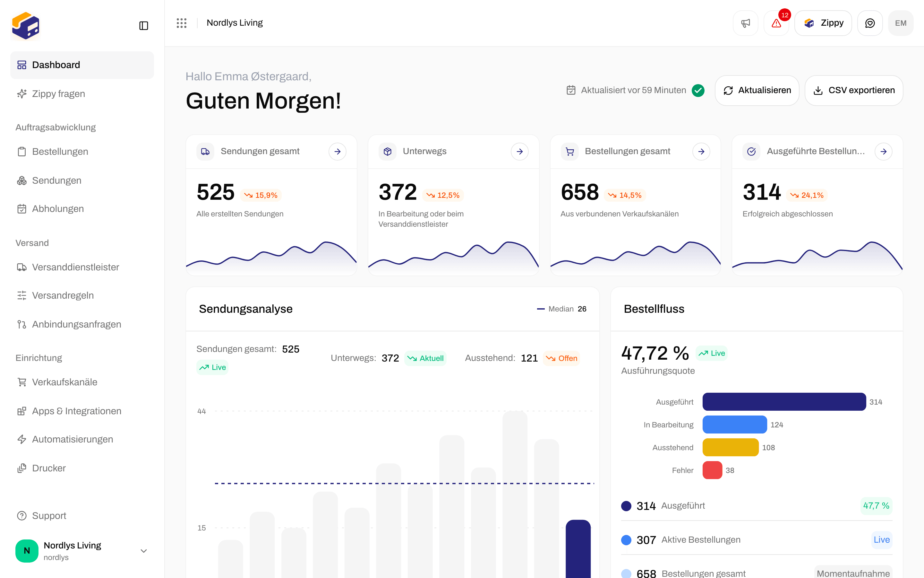
Task: Click the 'Ausführungsquote' label
Action: 658,371
